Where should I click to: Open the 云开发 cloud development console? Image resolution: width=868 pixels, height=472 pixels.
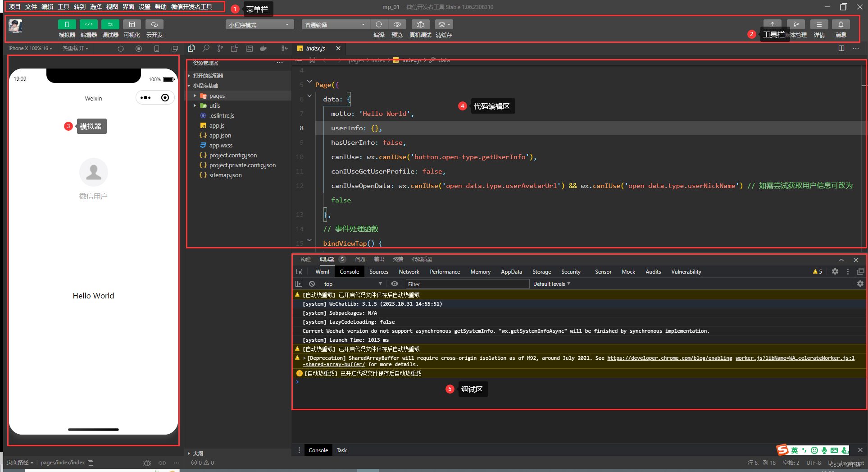(155, 24)
